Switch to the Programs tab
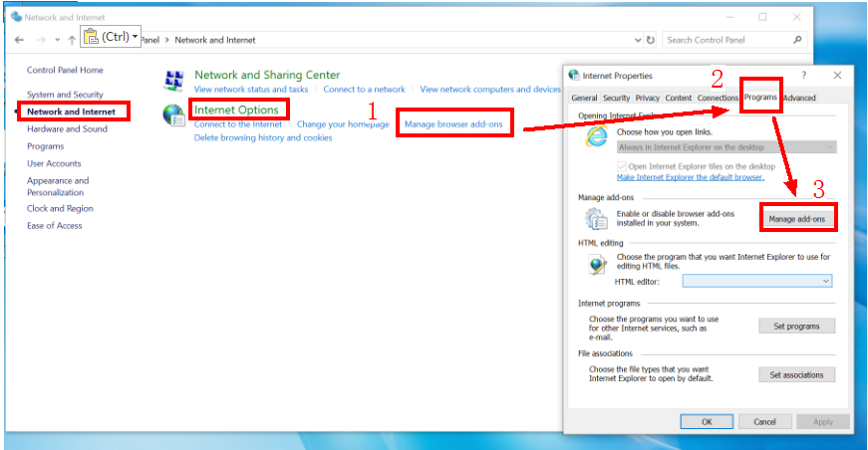This screenshot has width=868, height=450. pos(760,98)
